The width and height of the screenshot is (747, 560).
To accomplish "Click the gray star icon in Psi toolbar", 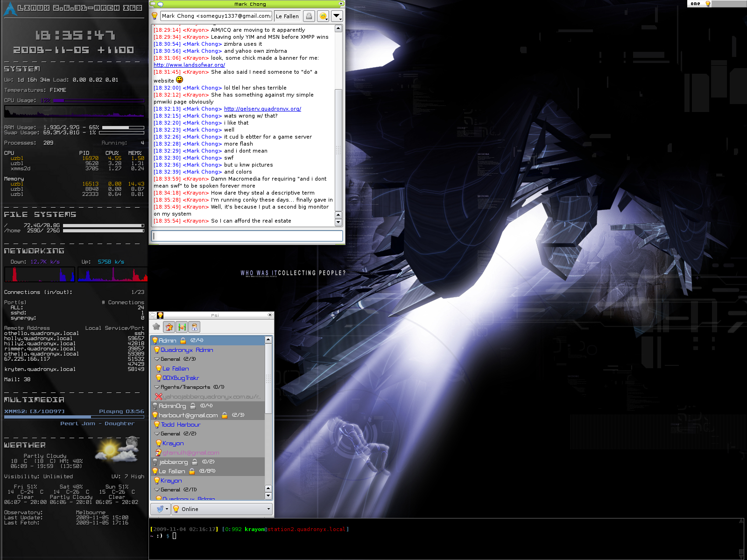I will click(156, 327).
